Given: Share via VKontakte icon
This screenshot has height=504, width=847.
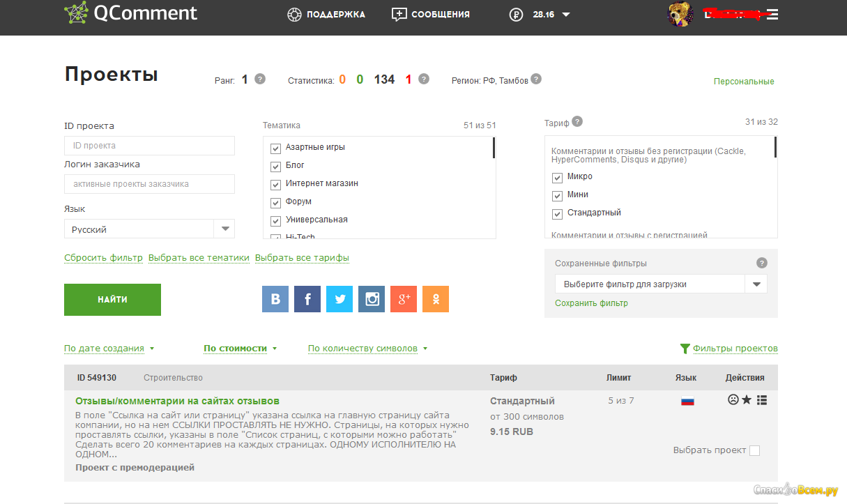Looking at the screenshot, I should click(275, 299).
